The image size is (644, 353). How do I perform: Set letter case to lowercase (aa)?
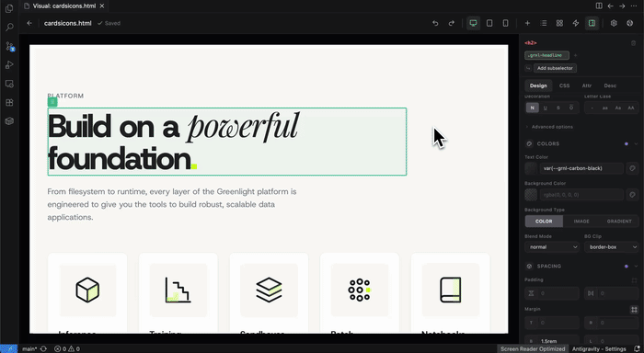coord(605,108)
